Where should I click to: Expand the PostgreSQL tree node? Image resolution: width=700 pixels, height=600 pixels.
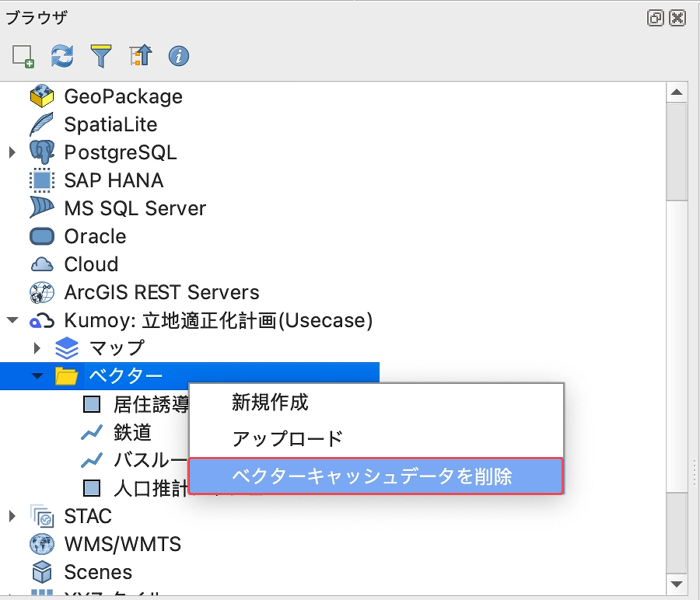12,152
